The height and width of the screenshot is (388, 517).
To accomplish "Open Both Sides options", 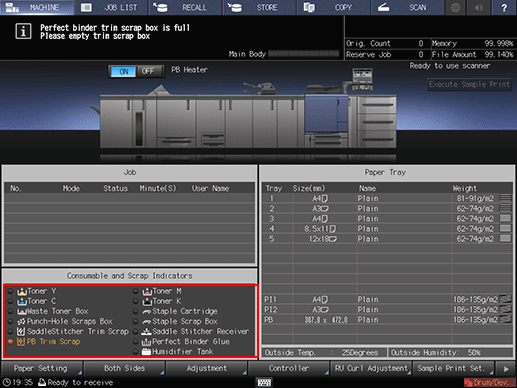I will point(124,369).
